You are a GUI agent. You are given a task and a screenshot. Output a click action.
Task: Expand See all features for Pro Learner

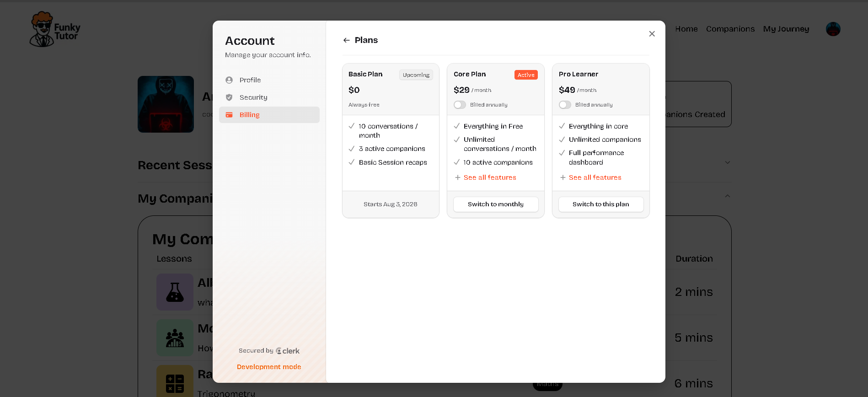pyautogui.click(x=595, y=177)
